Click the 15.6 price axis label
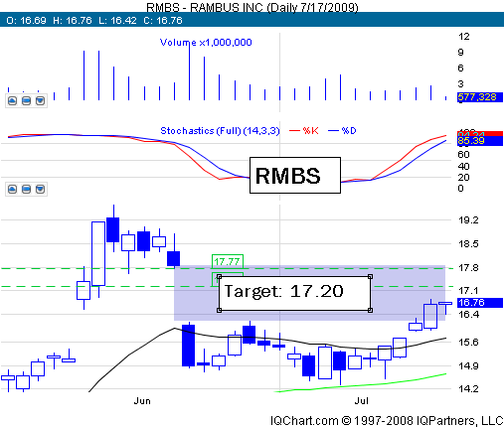 [468, 343]
